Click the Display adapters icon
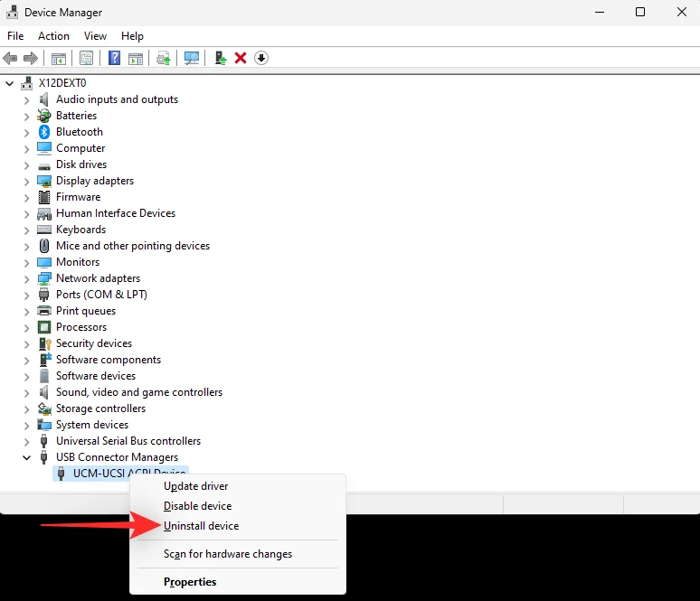This screenshot has width=700, height=601. pyautogui.click(x=44, y=181)
